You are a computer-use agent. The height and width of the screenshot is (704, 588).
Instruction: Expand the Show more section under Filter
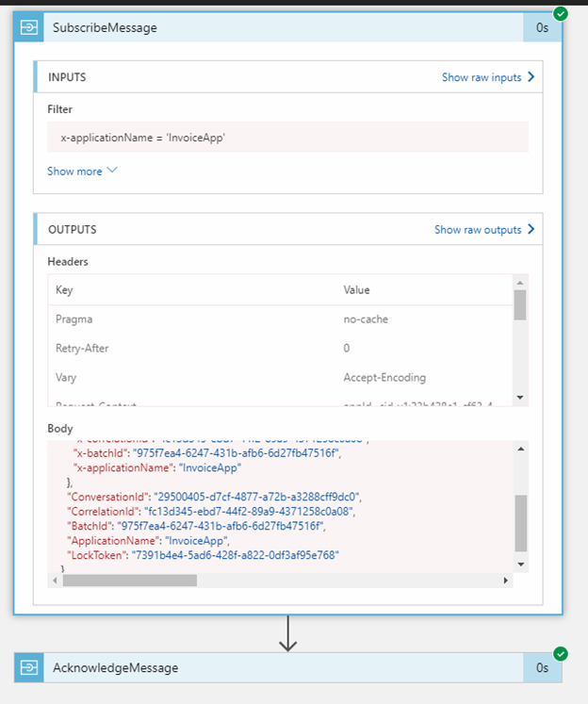point(83,172)
